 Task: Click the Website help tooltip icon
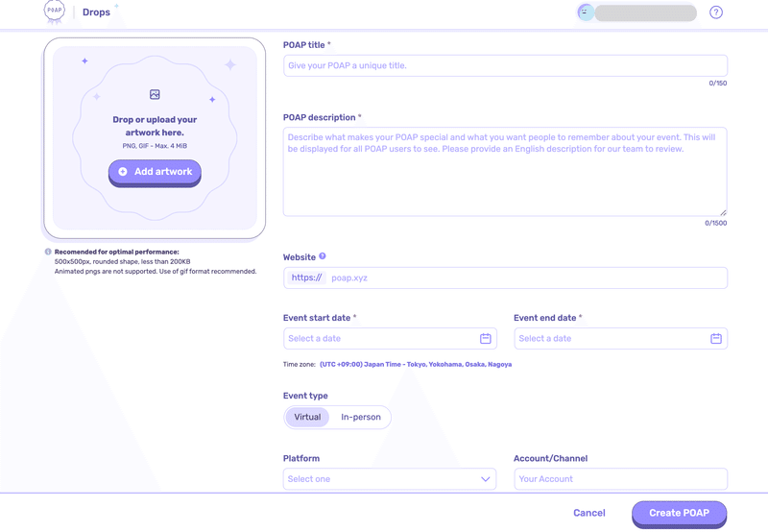click(x=323, y=256)
